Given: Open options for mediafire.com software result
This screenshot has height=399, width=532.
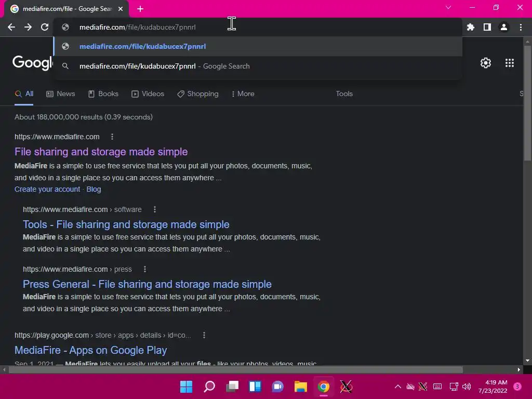Looking at the screenshot, I should (x=155, y=209).
